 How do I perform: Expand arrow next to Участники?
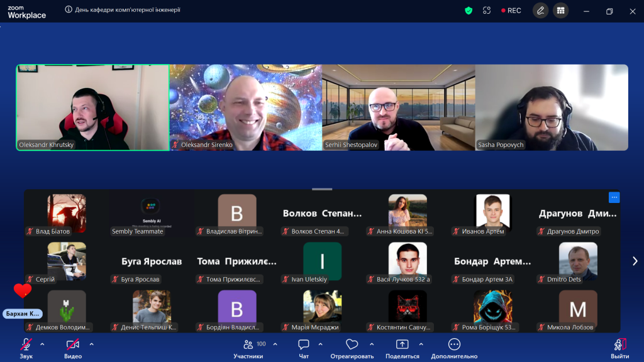tap(275, 344)
